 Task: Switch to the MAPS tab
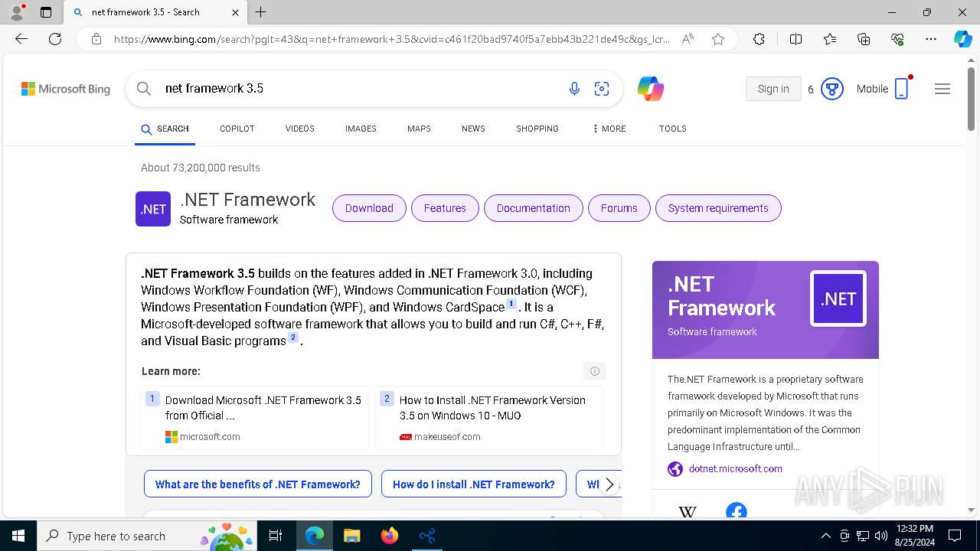(419, 129)
